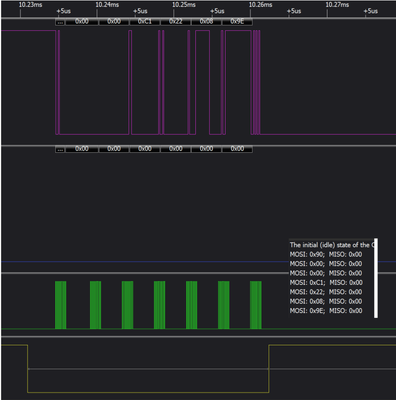Image resolution: width=396 pixels, height=400 pixels.
Task: Select the 'MOSI: 0x22; MISO: 0x00' result row
Action: coord(326,292)
